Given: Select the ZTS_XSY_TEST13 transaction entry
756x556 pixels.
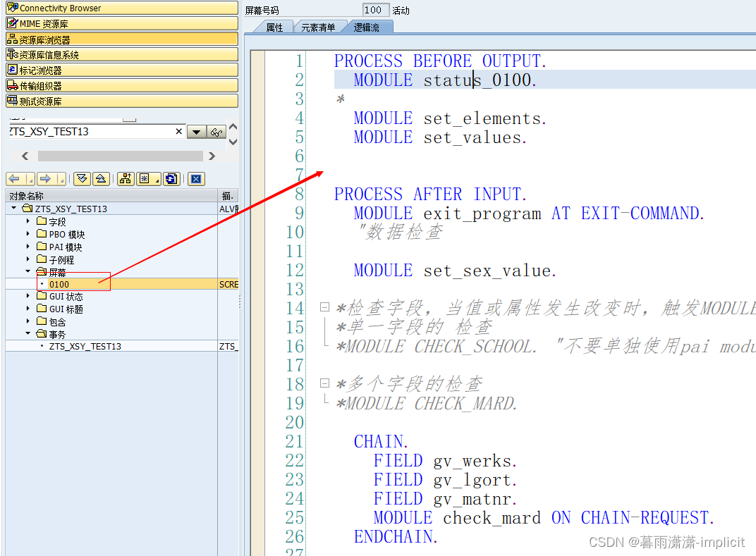Looking at the screenshot, I should (x=85, y=347).
